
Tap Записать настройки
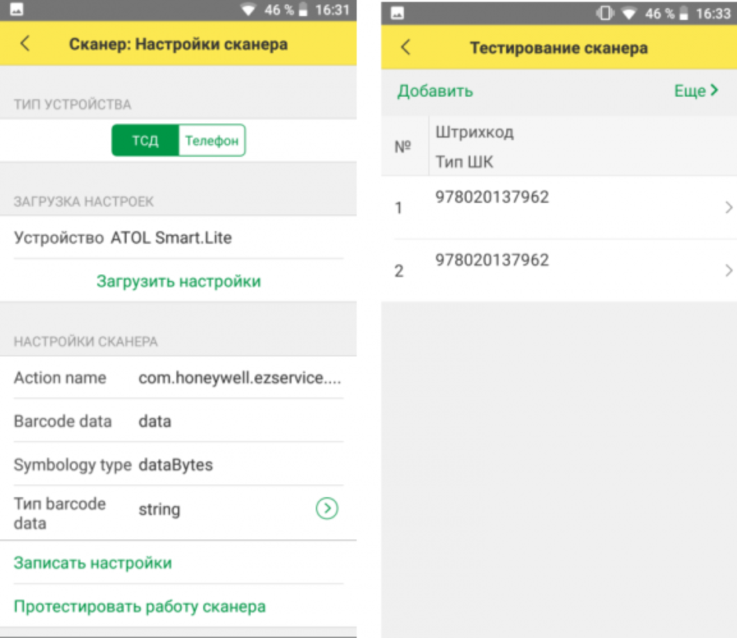(x=93, y=563)
